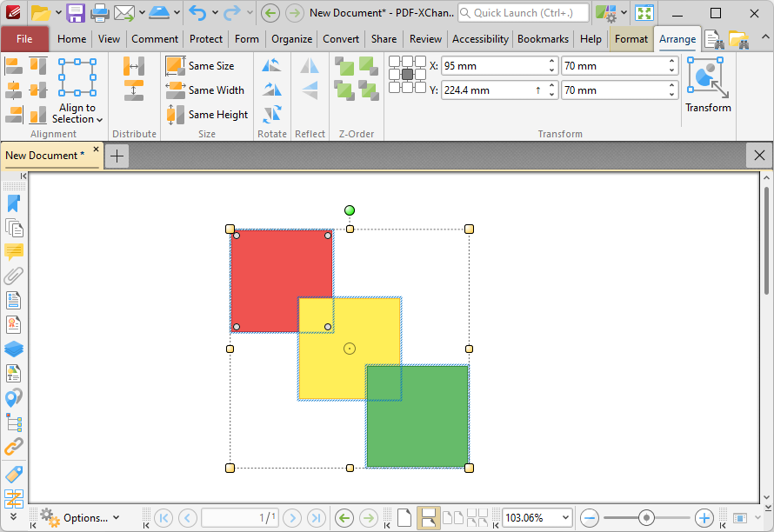Click the Undo arrow
Screen dimensions: 774x532
click(197, 13)
